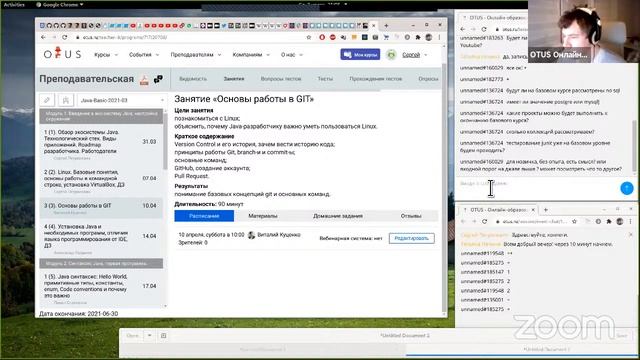Click the Мои курсы button
The width and height of the screenshot is (640, 360).
tap(360, 54)
